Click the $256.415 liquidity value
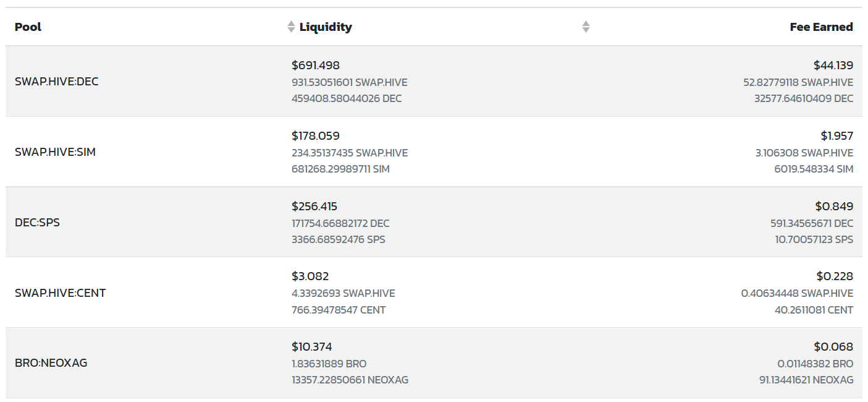The width and height of the screenshot is (868, 402). (314, 207)
